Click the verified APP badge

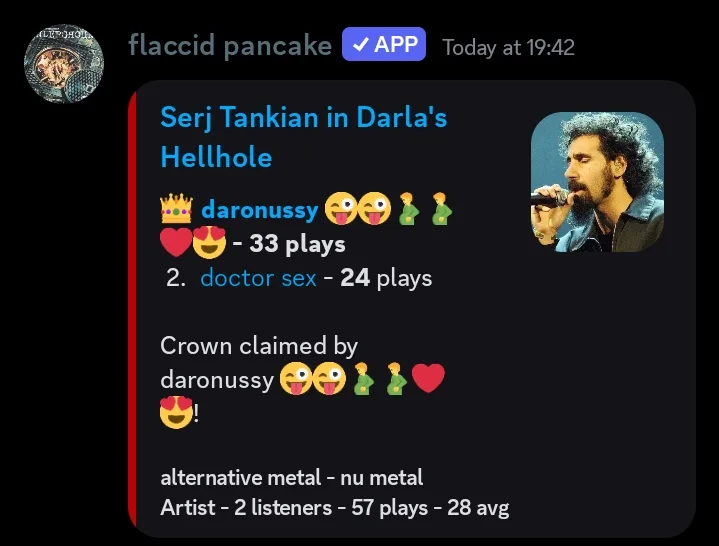click(x=384, y=44)
